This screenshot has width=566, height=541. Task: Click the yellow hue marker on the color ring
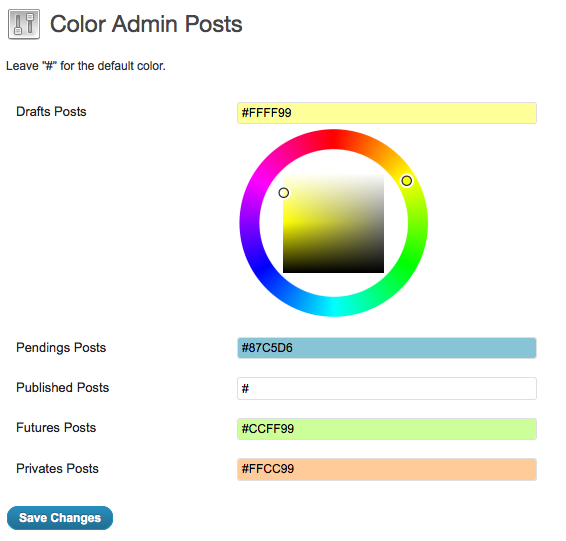(x=406, y=181)
